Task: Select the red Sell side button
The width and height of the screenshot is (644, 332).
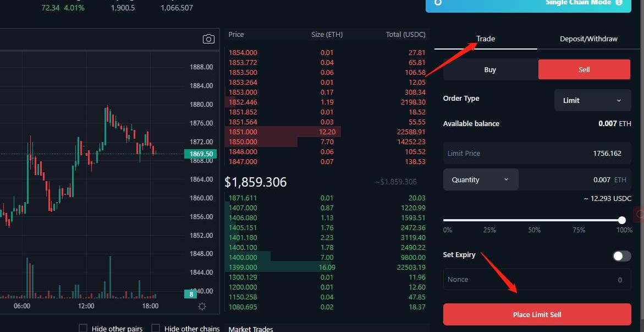Action: (584, 70)
